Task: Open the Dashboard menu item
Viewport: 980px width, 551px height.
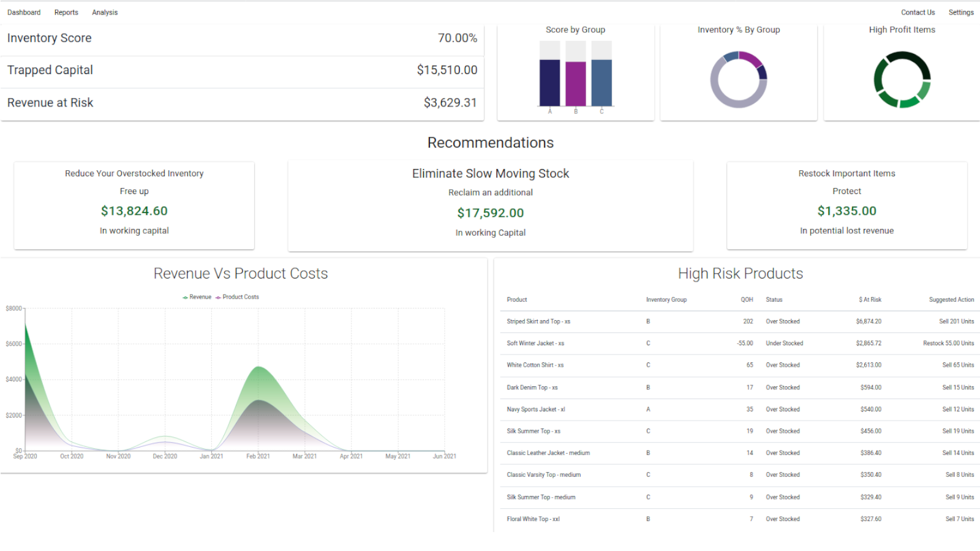Action: click(x=24, y=12)
